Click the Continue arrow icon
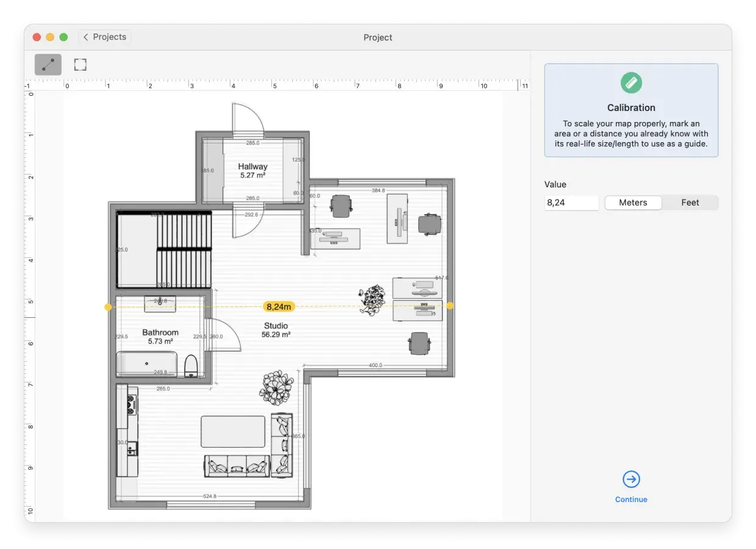Screen dimensions: 756x549 point(631,479)
